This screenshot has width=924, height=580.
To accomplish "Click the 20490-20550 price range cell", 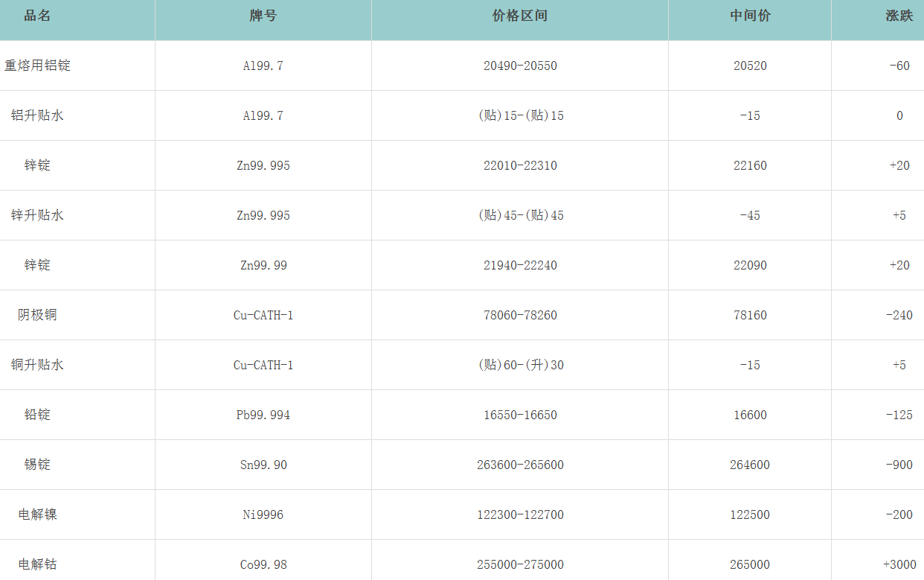I will coord(520,66).
